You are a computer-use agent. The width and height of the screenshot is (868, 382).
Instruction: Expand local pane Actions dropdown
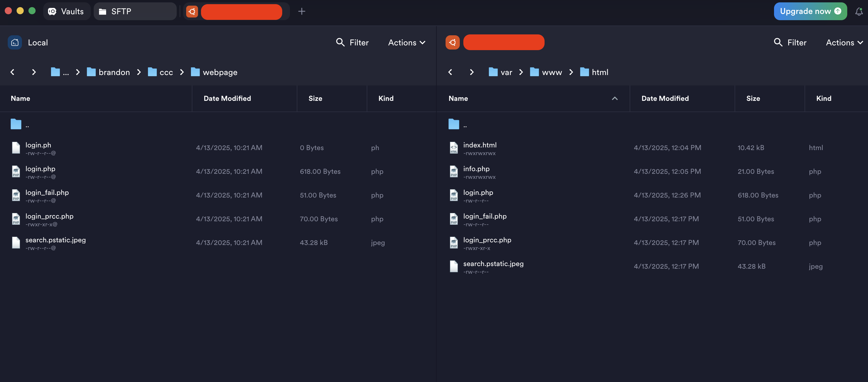click(x=407, y=42)
